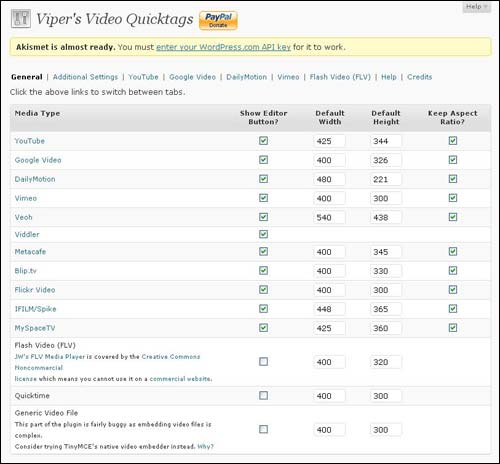The height and width of the screenshot is (464, 500).
Task: Click the Why? link for generic video
Action: [205, 447]
